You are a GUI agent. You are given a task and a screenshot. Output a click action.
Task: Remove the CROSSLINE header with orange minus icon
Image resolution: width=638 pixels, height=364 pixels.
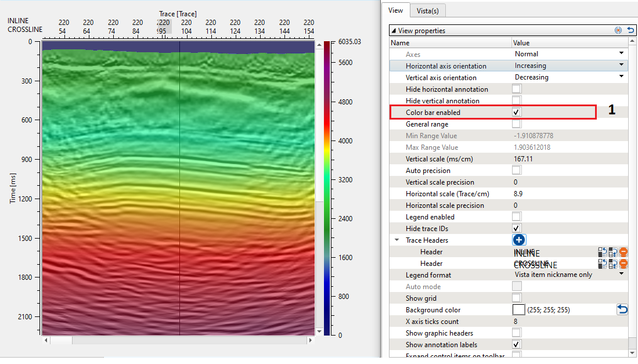pyautogui.click(x=623, y=264)
